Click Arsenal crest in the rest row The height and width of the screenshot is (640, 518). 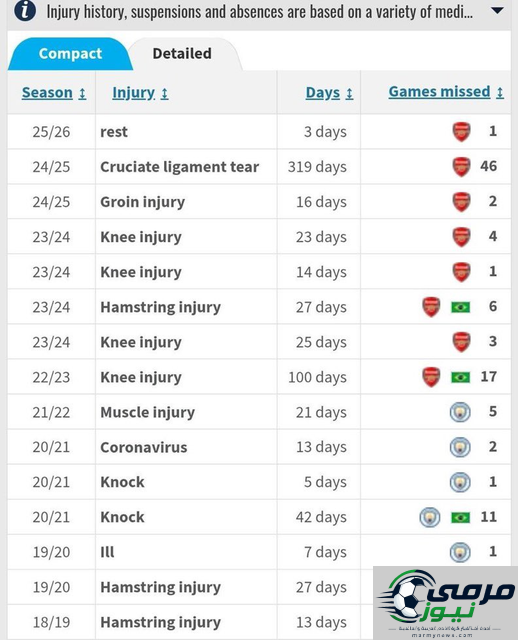[461, 132]
